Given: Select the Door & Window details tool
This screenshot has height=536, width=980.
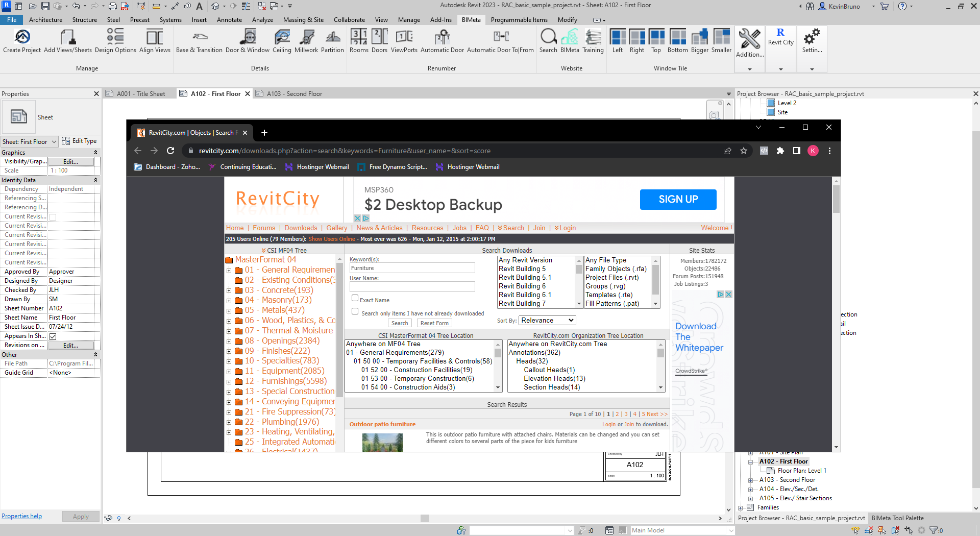Looking at the screenshot, I should click(248, 41).
